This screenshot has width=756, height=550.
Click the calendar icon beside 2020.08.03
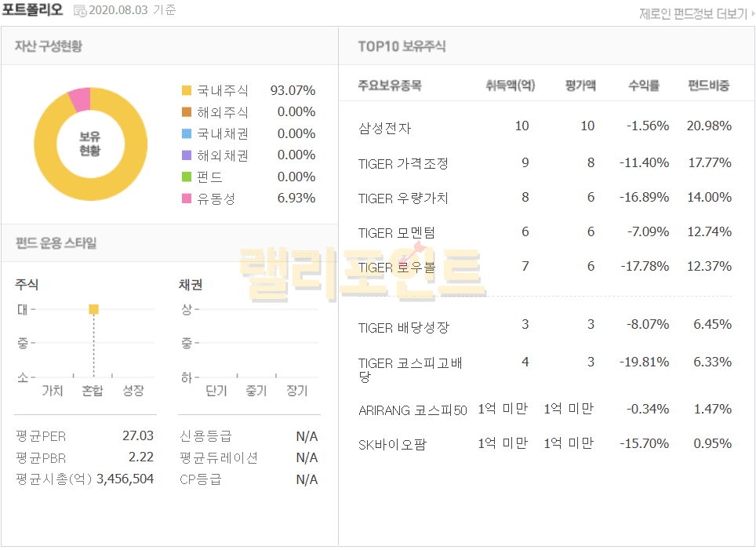(80, 11)
